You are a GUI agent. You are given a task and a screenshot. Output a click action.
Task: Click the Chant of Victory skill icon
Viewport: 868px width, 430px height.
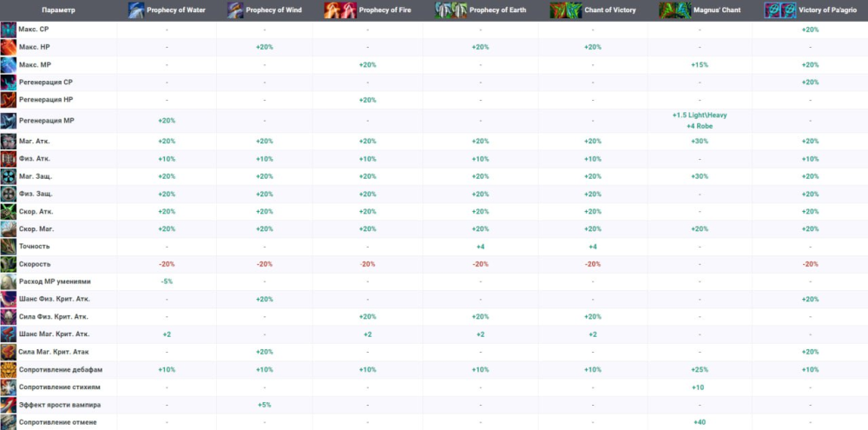(x=560, y=10)
